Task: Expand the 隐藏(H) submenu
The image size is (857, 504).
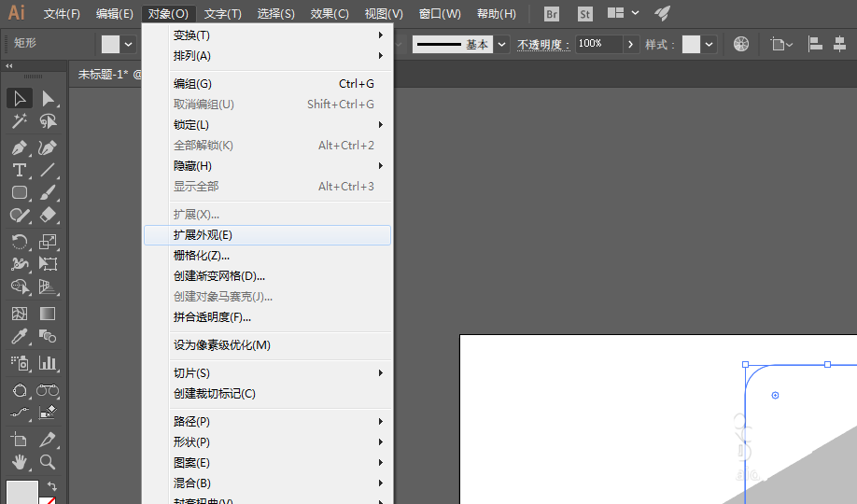Action: pyautogui.click(x=268, y=165)
